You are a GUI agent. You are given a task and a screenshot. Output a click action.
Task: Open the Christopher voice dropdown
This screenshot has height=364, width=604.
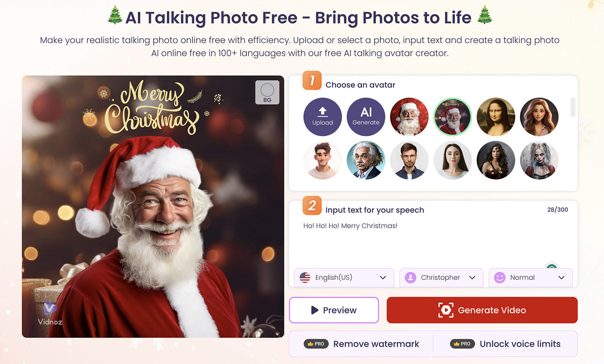pos(441,277)
